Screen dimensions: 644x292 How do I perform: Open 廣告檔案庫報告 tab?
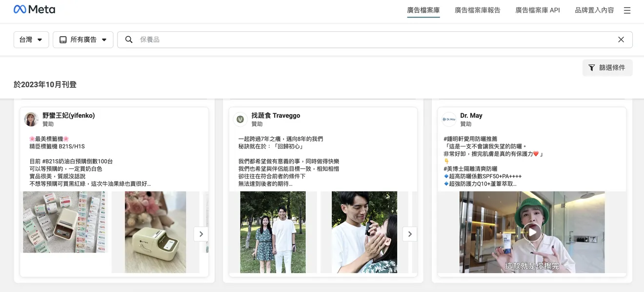(x=478, y=10)
